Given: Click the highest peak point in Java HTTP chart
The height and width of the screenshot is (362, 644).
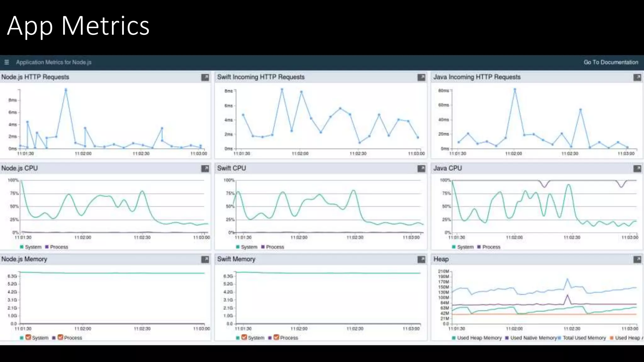Looking at the screenshot, I should coord(515,90).
